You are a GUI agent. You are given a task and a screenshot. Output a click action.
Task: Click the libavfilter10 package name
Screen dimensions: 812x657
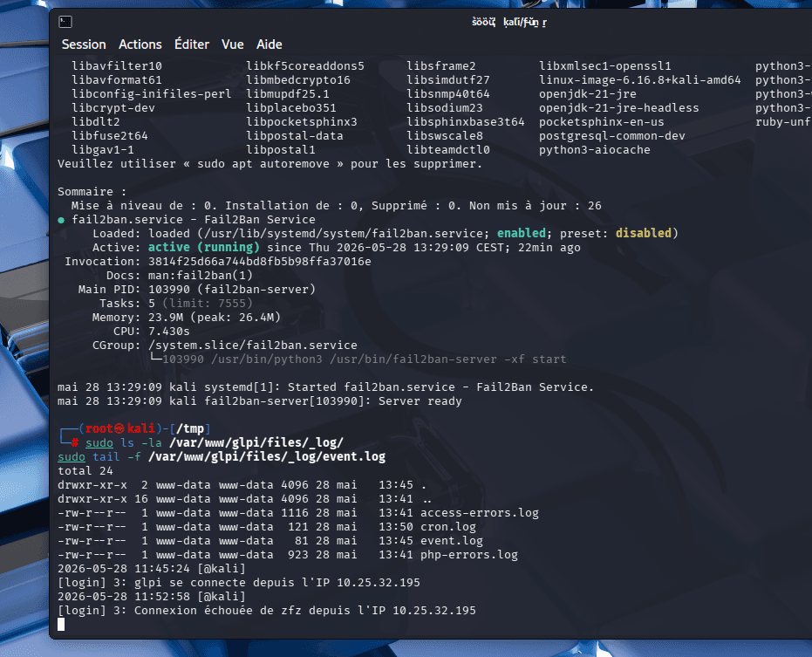click(x=117, y=65)
